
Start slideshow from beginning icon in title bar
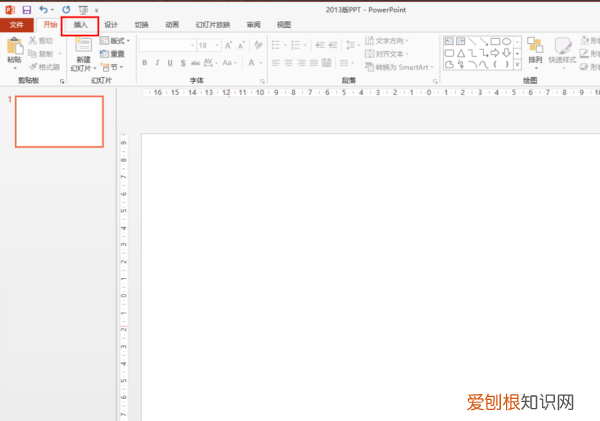[83, 10]
